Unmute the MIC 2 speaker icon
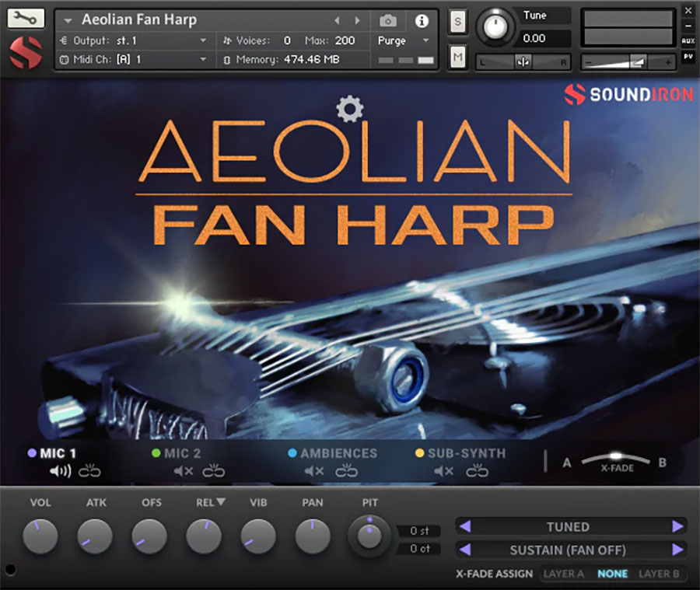Image resolution: width=700 pixels, height=590 pixels. [184, 471]
